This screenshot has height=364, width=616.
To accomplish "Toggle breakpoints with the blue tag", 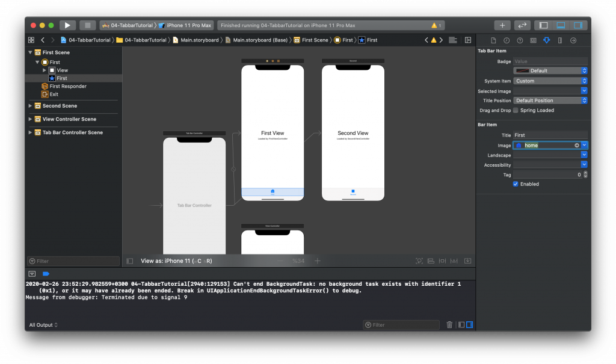I will coord(46,274).
